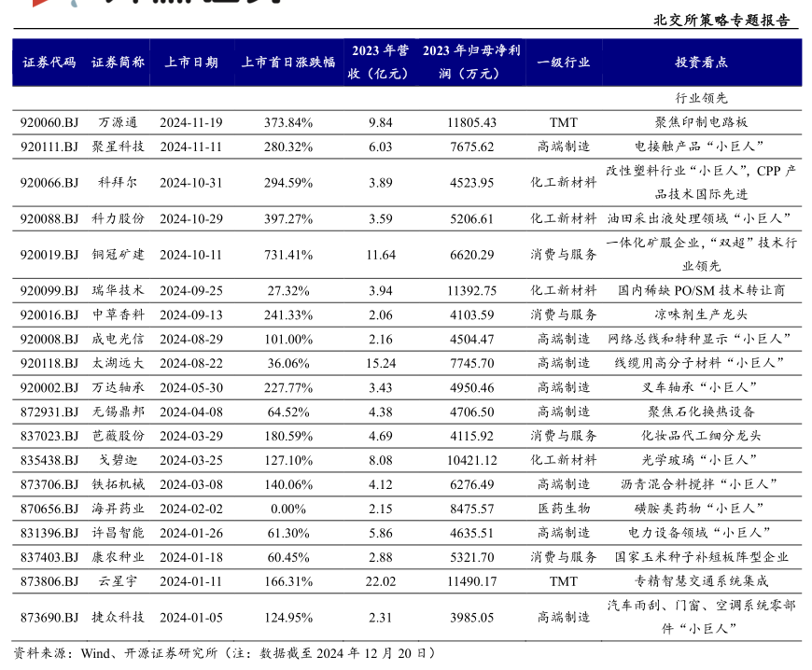
Task: Select revenue value 11.64
Action: (381, 255)
